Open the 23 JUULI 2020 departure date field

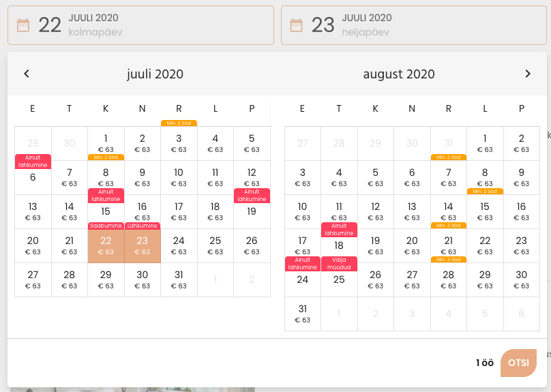[x=414, y=25]
